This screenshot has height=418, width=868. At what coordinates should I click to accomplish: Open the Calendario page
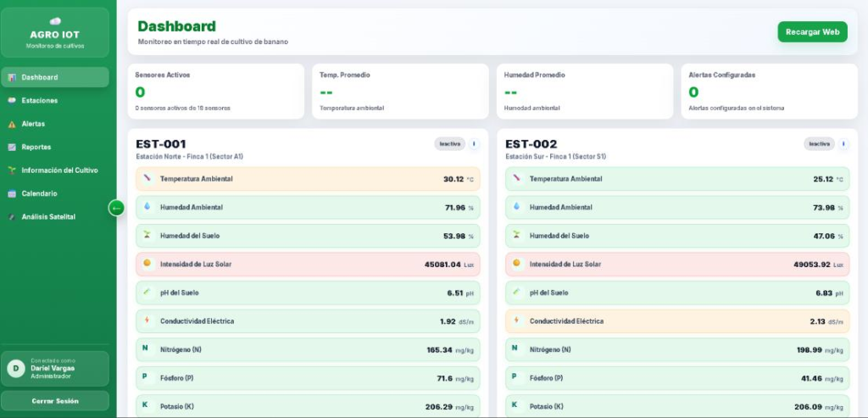click(55, 194)
